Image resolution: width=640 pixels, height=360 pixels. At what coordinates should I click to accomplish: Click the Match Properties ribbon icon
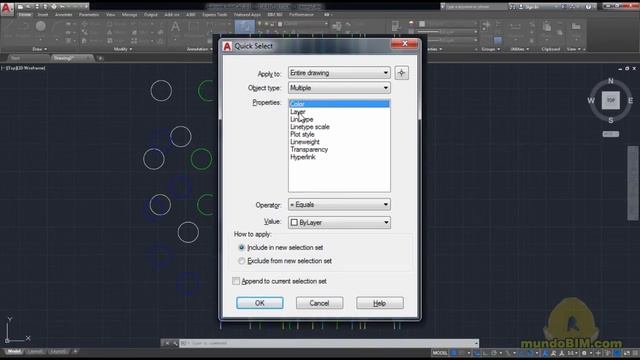[396, 27]
